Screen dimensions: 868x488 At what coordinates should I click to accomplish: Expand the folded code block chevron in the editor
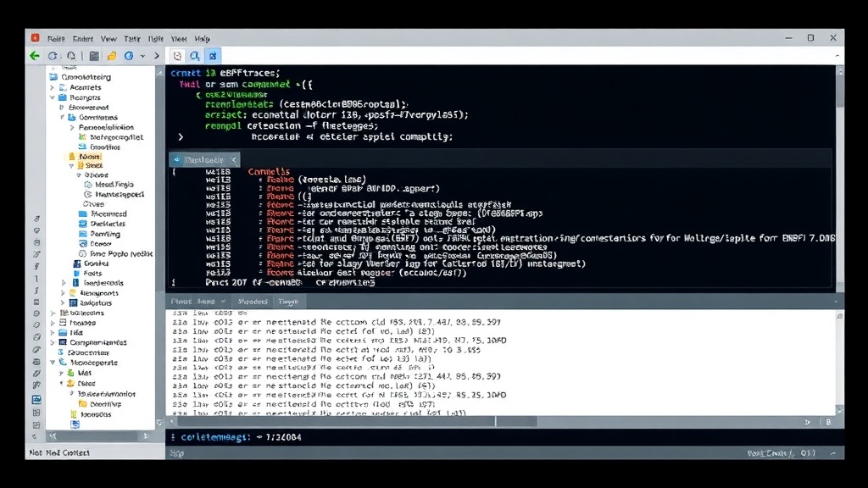point(181,136)
